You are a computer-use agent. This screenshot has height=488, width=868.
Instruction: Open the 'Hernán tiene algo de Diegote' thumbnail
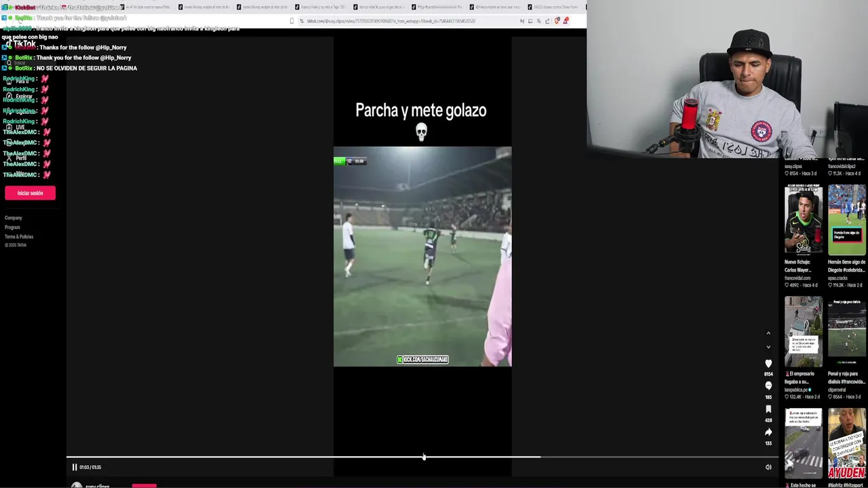[x=846, y=220]
